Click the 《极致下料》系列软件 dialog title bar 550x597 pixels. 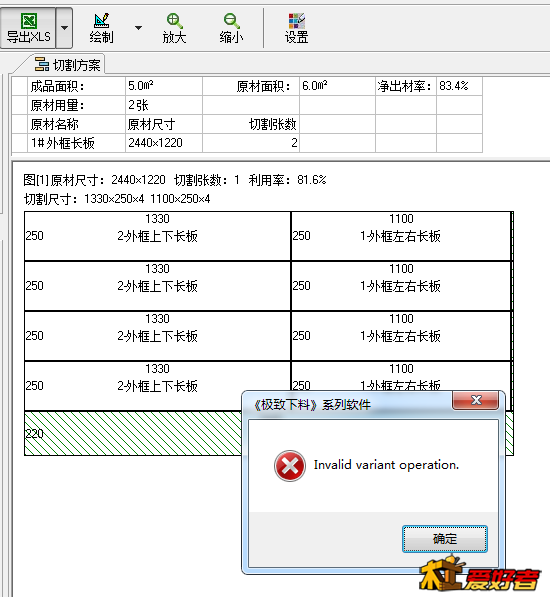pos(346,404)
